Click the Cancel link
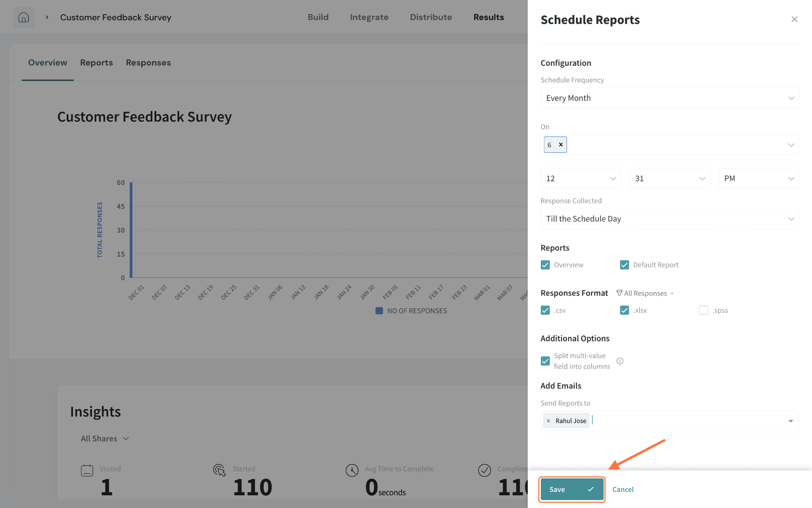812x508 pixels. click(x=623, y=489)
